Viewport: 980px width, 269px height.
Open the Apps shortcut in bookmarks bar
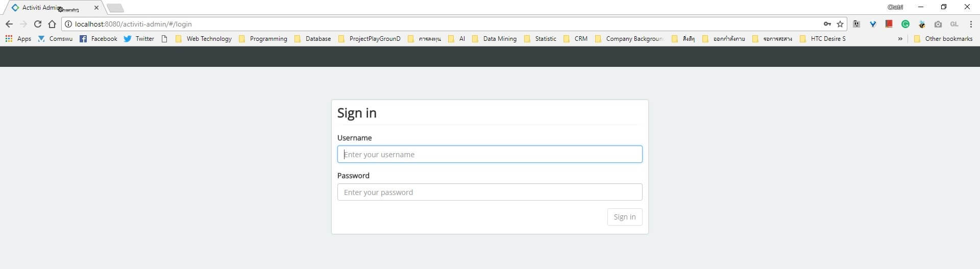pos(18,39)
